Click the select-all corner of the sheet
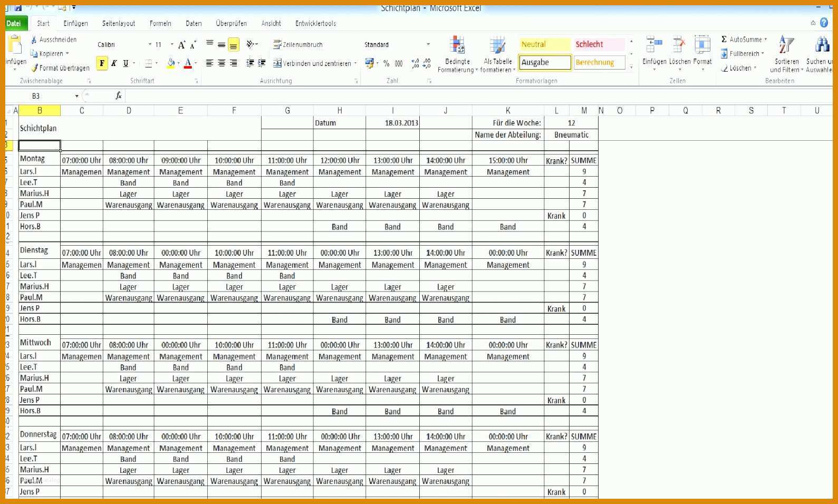838x504 pixels. coord(9,110)
